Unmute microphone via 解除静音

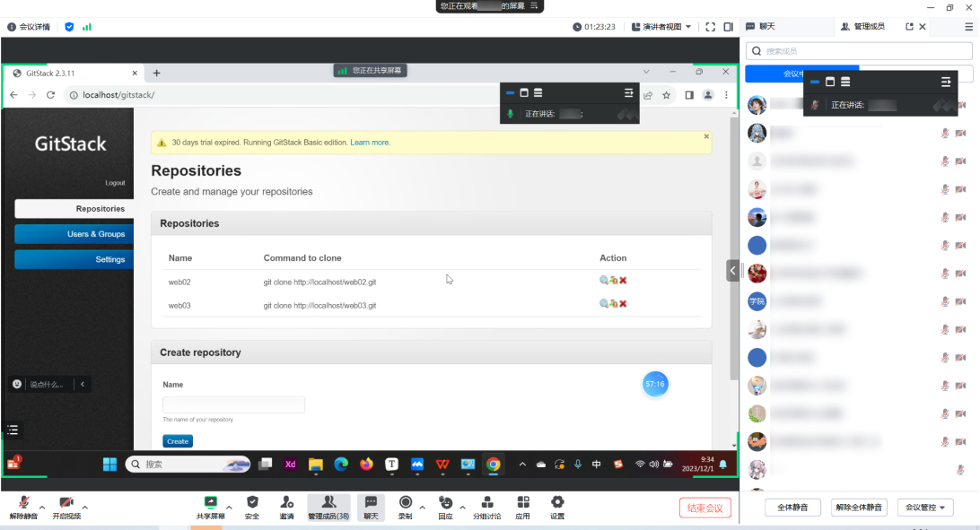point(23,508)
